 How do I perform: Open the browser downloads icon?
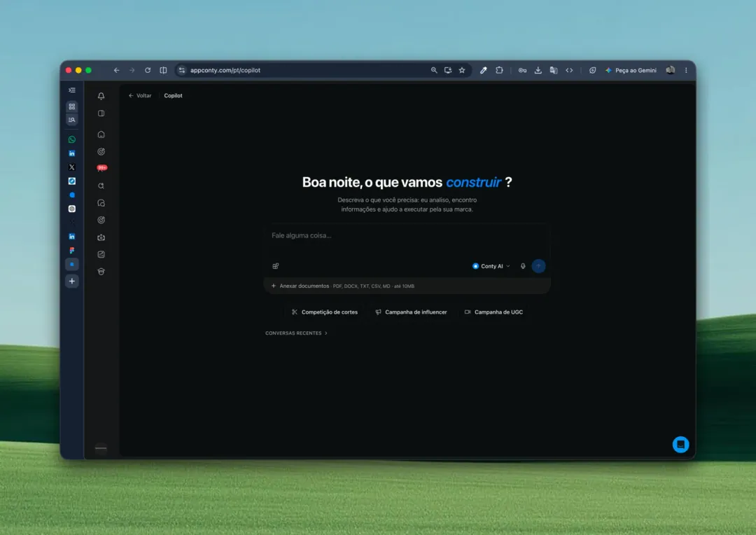pos(538,71)
